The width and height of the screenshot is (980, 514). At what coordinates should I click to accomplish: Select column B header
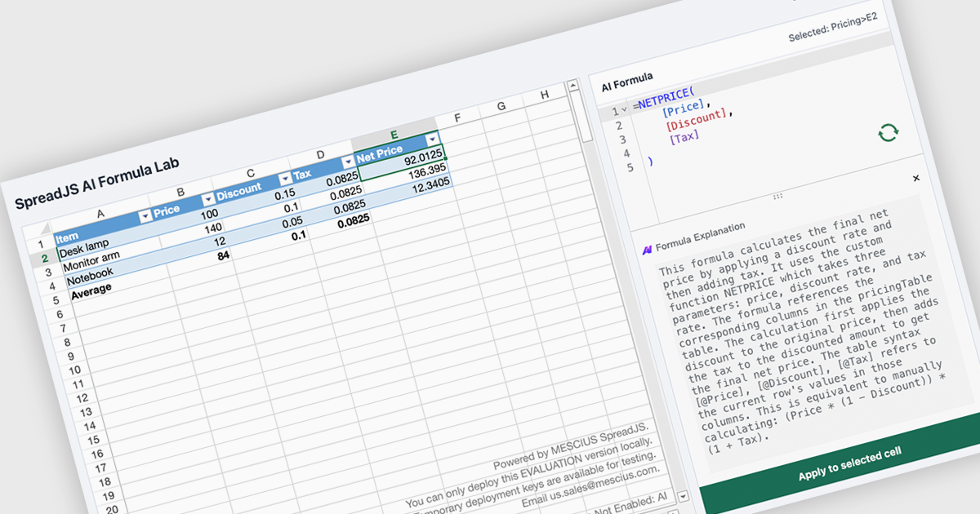180,193
